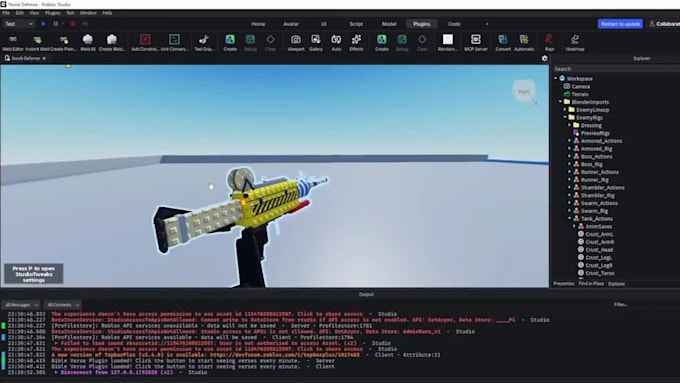Click the Pause button in the test bar
680x383 pixels.
tap(56, 24)
